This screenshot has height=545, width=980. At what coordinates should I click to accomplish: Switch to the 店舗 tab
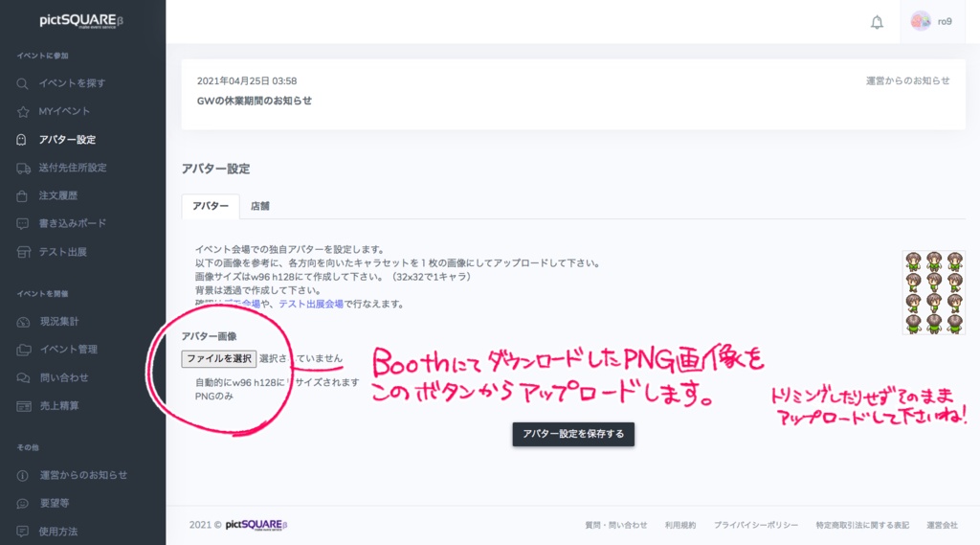click(x=260, y=206)
